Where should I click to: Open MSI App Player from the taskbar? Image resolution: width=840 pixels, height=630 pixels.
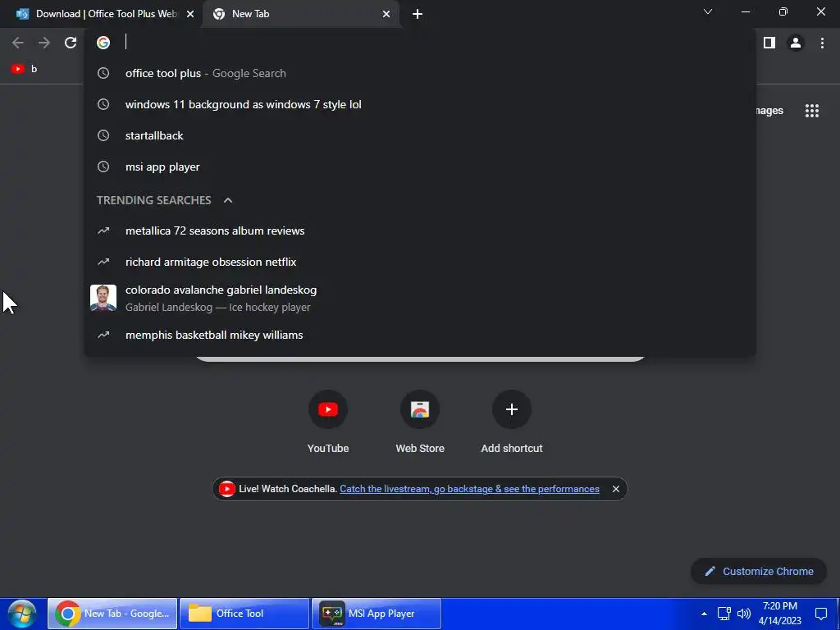(377, 614)
